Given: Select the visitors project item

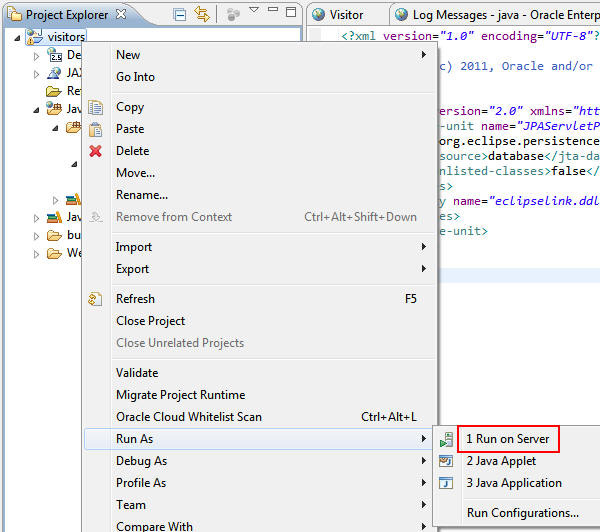Looking at the screenshot, I should pos(66,36).
